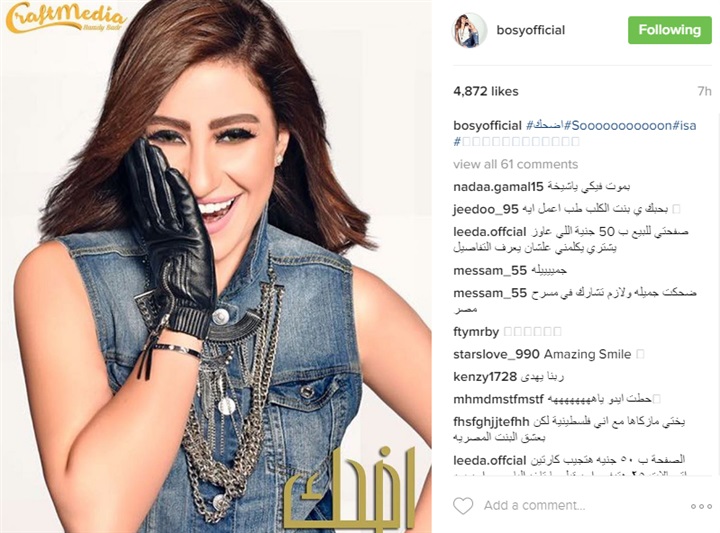Open bosyofficial profile picture avatar
Screen dimensions: 720x533
(469, 30)
